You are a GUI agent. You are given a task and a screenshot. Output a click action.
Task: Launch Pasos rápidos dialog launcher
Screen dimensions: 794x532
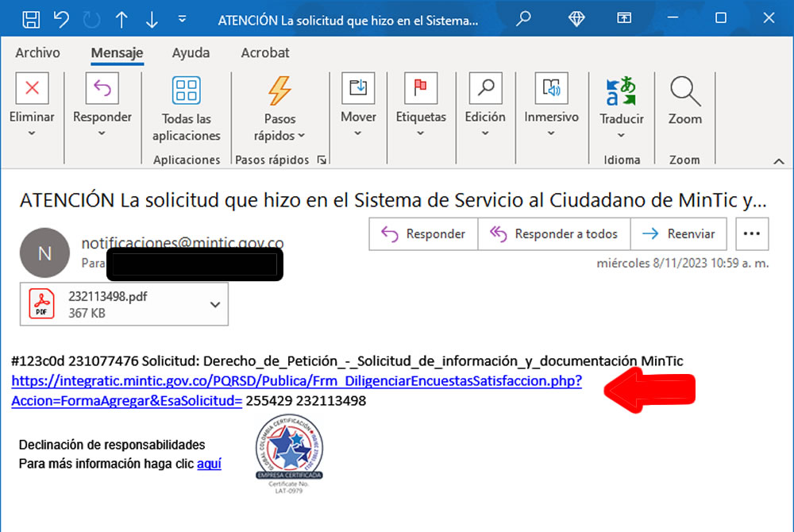coord(322,160)
